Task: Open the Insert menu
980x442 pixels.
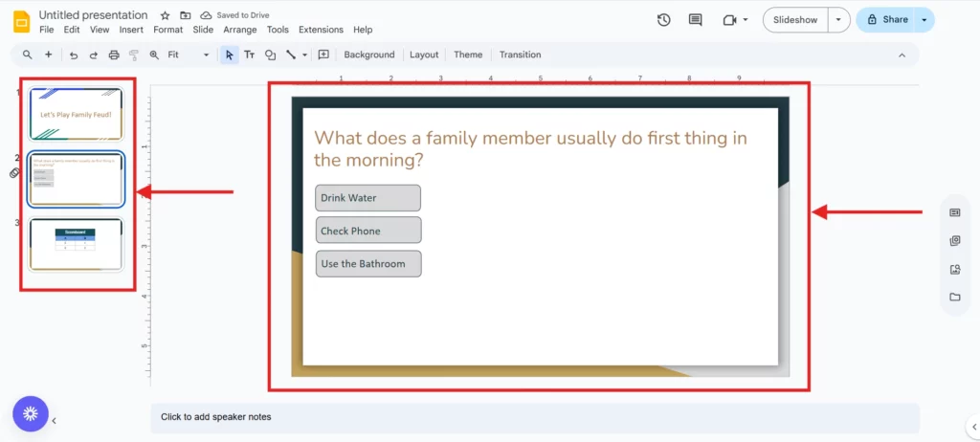Action: point(131,30)
